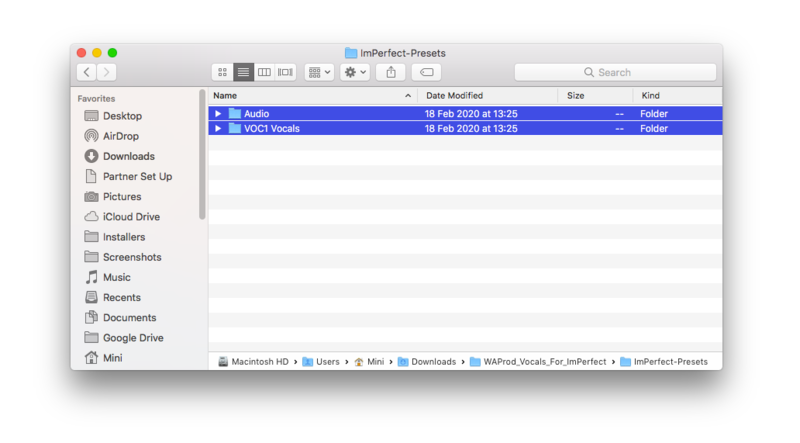Switch to icon view
800x443 pixels.
222,72
